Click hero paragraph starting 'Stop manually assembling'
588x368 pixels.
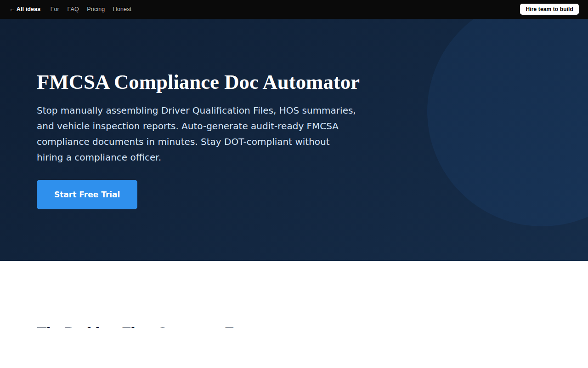click(196, 134)
